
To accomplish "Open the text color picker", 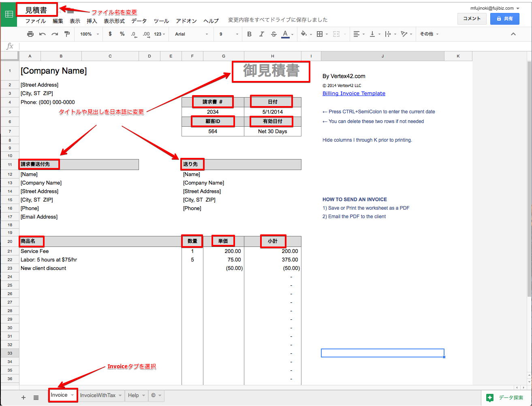I will tap(286, 34).
